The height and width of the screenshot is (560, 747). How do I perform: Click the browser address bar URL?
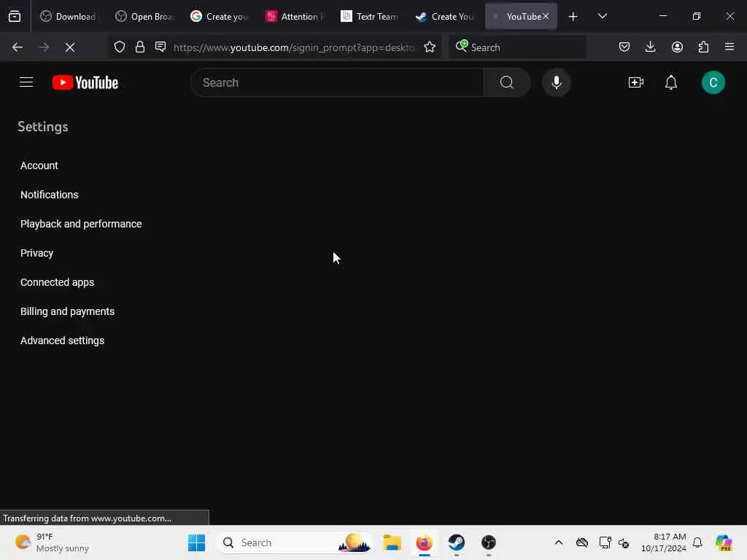coord(294,47)
